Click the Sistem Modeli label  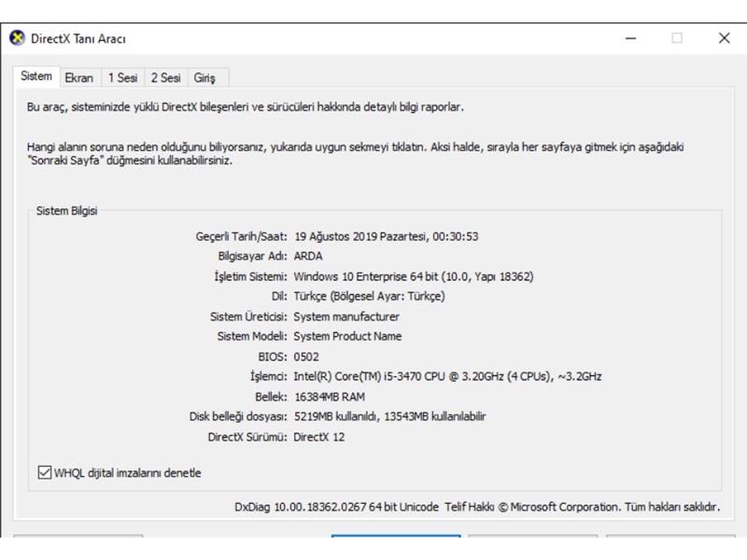click(252, 336)
